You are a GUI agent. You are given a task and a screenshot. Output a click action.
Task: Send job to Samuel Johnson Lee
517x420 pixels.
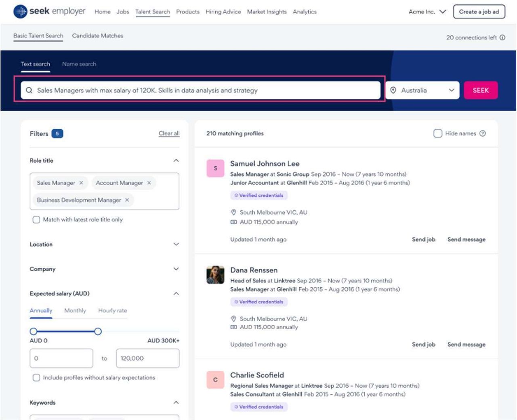pos(424,239)
